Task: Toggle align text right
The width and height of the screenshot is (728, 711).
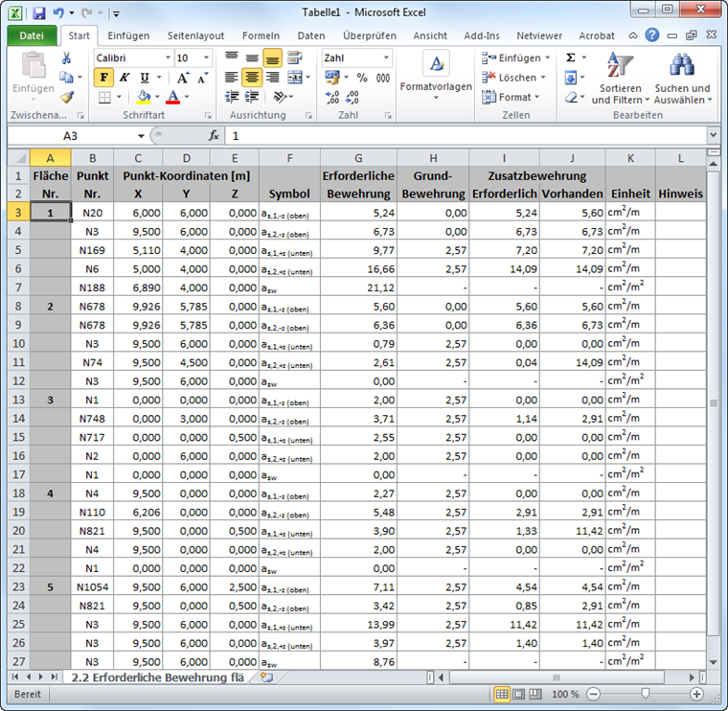Action: (x=272, y=77)
